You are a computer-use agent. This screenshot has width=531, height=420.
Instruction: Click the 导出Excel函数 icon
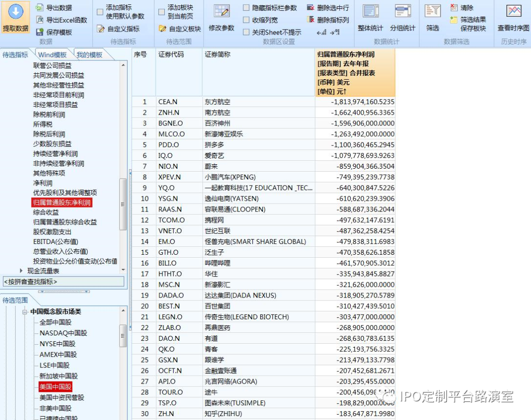[40, 20]
